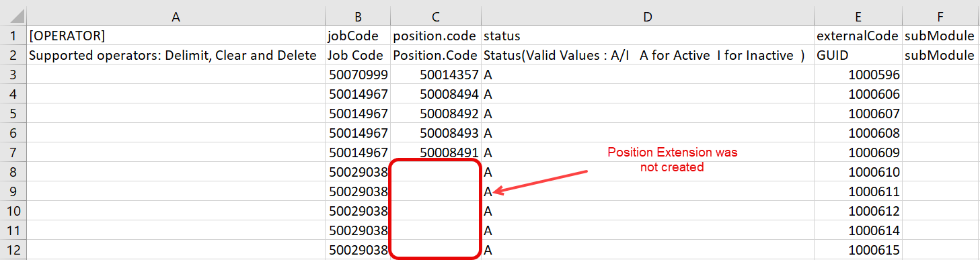Click the subModule cell in row 2
The image size is (980, 260).
click(941, 56)
